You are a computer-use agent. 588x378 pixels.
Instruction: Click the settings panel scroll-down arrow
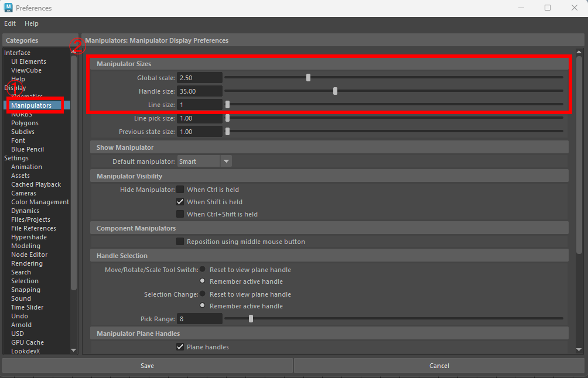tap(579, 349)
